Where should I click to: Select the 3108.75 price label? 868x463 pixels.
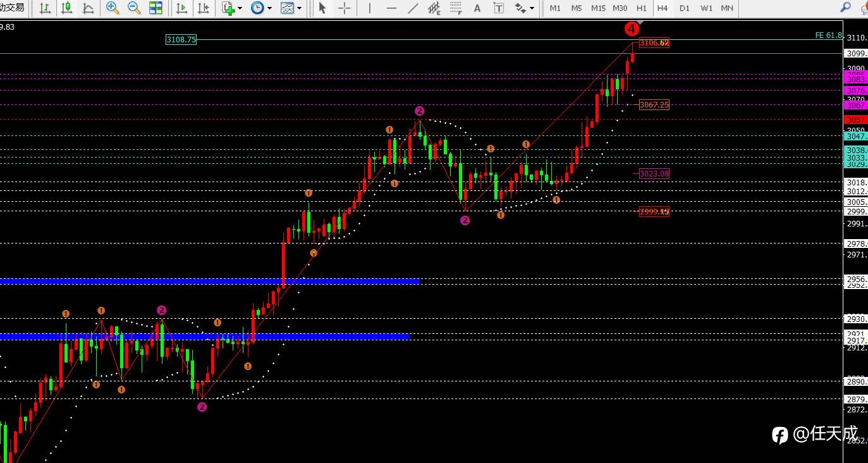[181, 39]
